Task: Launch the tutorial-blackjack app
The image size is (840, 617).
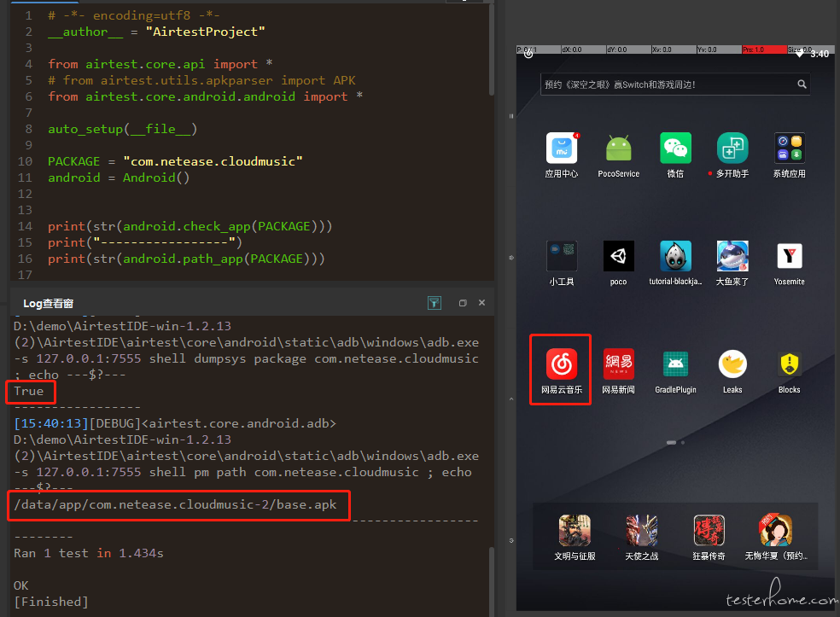Action: [x=675, y=256]
